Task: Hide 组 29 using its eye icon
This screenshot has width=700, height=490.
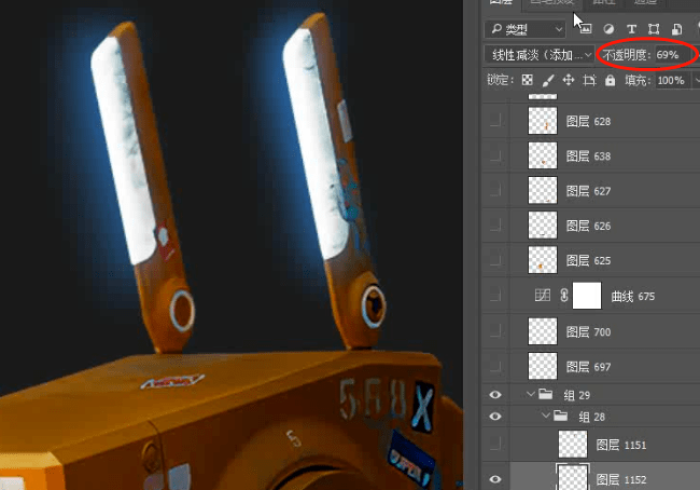Action: click(x=495, y=395)
